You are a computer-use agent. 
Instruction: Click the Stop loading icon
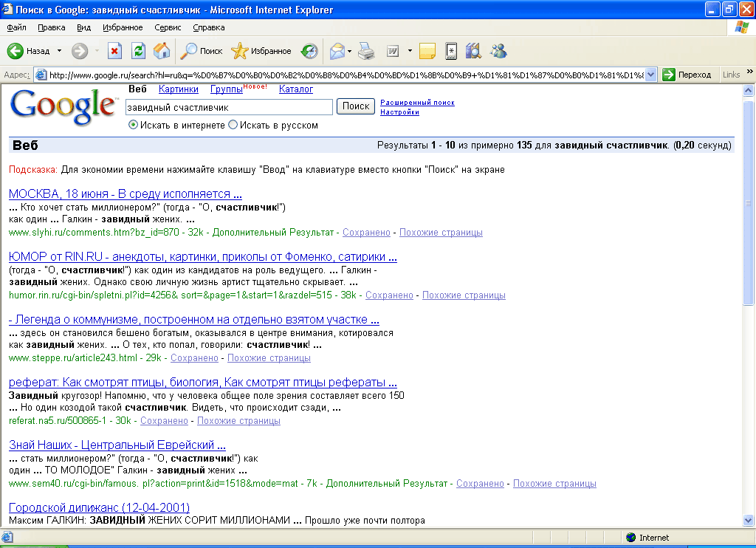[x=114, y=51]
